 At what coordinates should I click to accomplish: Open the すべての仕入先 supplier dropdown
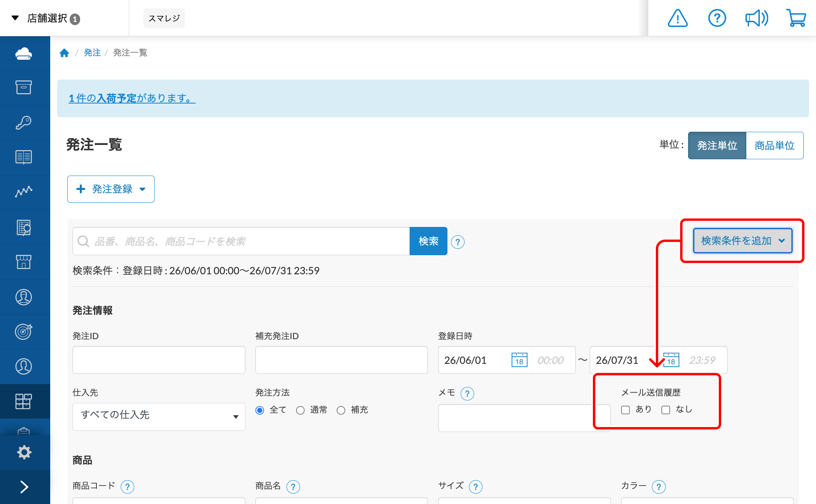point(159,416)
